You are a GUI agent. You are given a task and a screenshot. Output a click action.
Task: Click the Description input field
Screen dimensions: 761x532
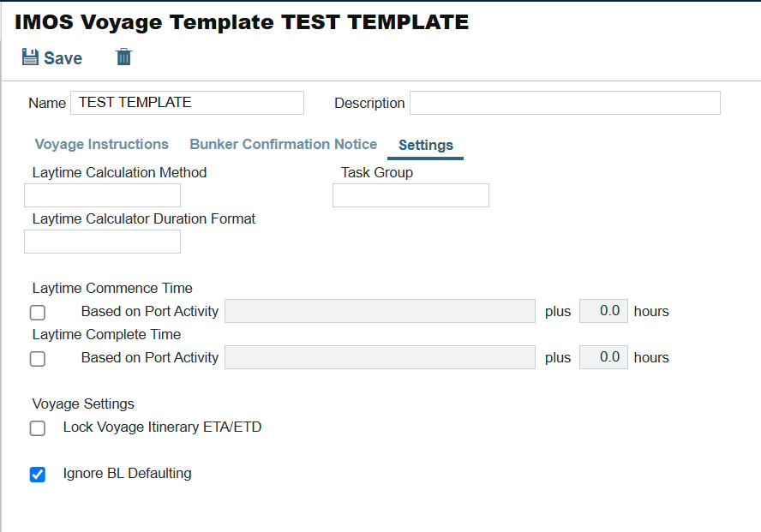tap(565, 103)
